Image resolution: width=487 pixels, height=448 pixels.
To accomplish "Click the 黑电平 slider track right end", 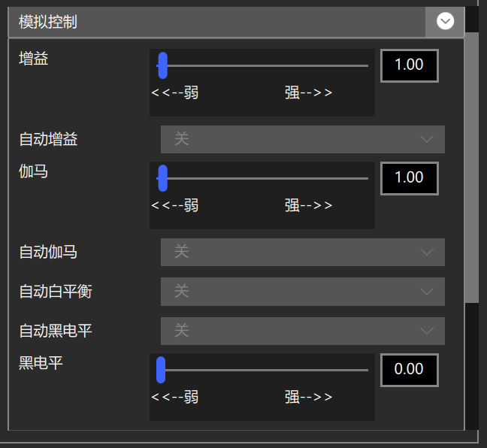I will pos(365,370).
